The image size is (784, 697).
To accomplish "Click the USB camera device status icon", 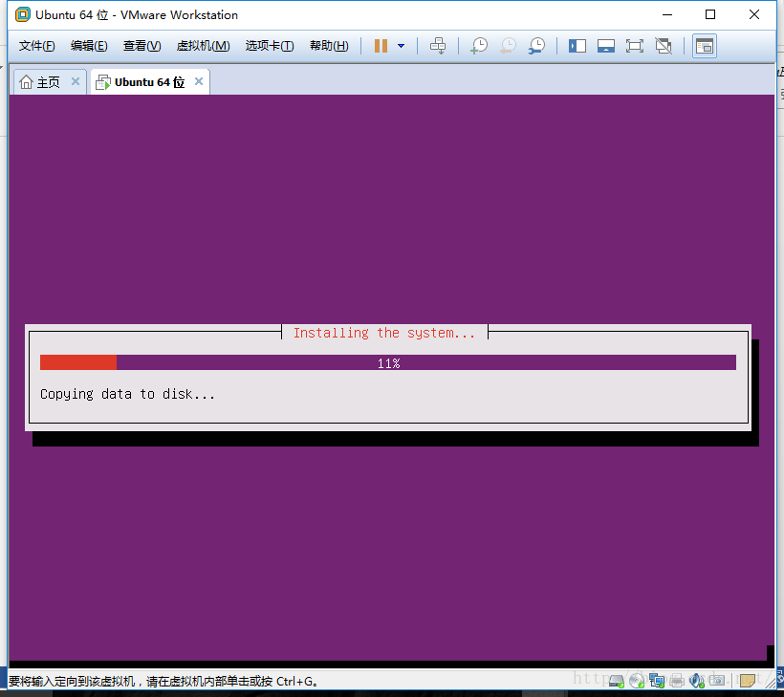I will (x=716, y=681).
